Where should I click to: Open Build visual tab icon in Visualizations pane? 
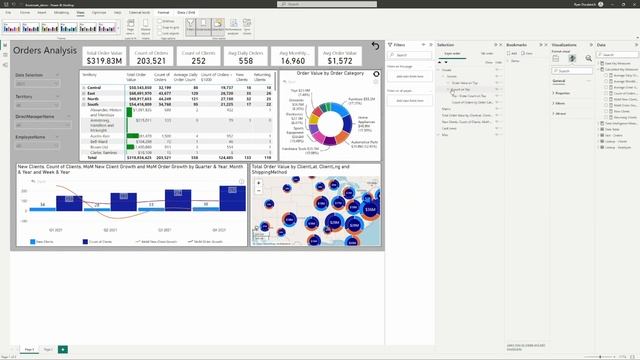pyautogui.click(x=556, y=59)
